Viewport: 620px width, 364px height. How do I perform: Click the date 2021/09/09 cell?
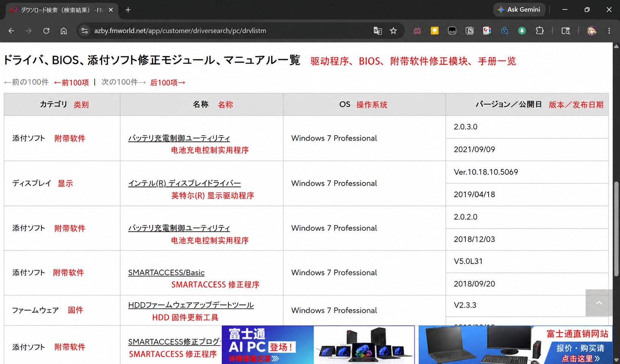click(527, 150)
